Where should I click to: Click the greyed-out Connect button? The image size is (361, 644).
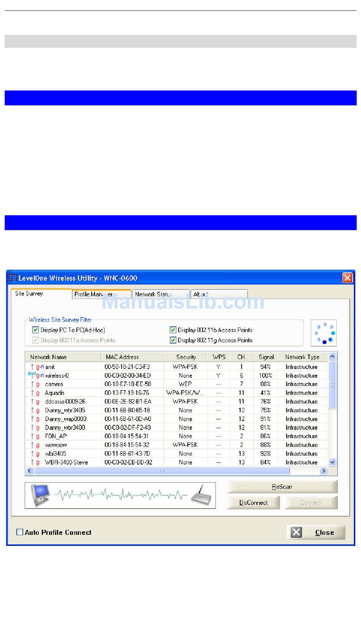(311, 502)
